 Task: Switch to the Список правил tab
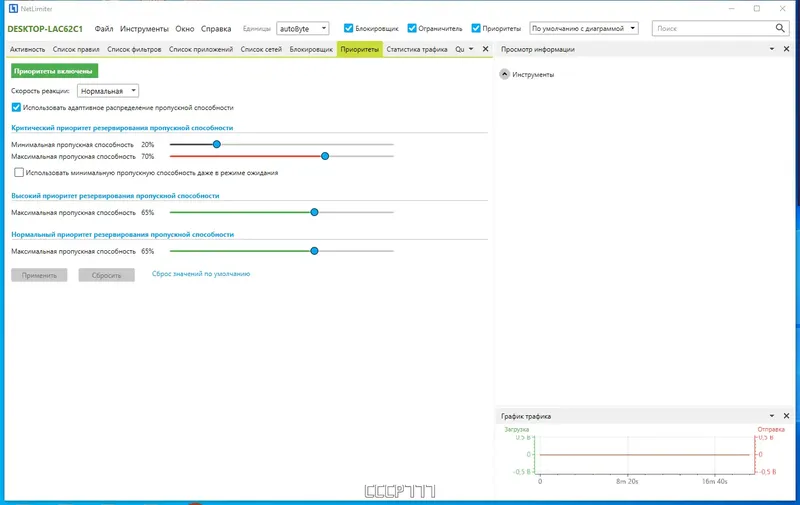pyautogui.click(x=76, y=49)
